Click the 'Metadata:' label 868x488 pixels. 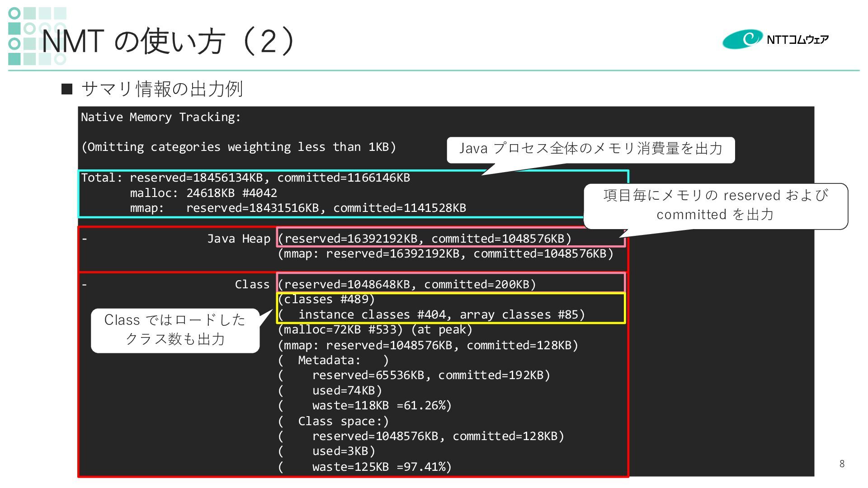[329, 361]
